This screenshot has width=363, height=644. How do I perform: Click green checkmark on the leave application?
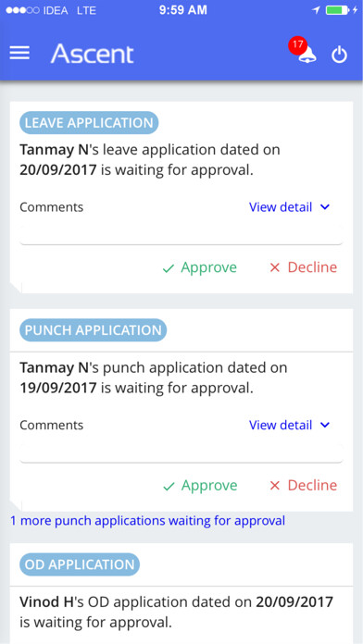[x=169, y=269]
